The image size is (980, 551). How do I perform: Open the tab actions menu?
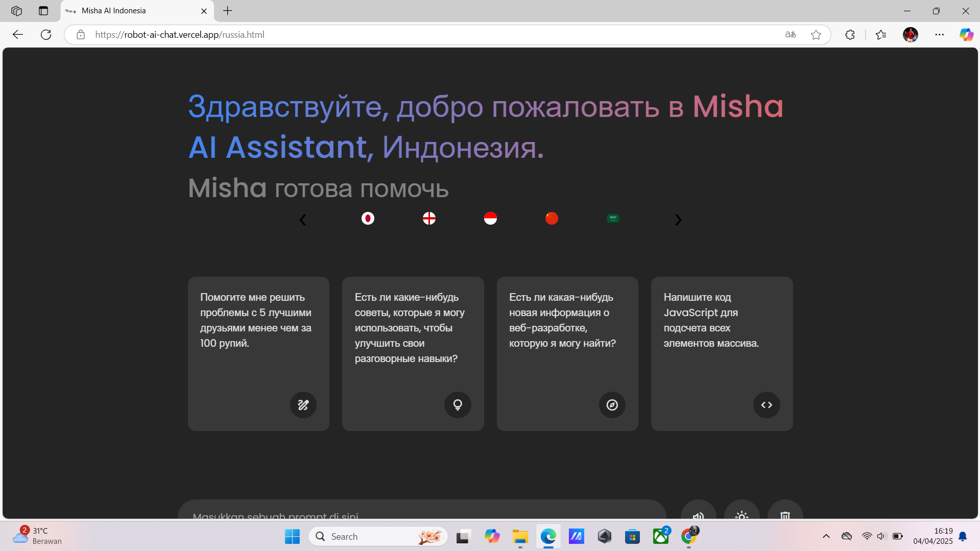[x=43, y=11]
